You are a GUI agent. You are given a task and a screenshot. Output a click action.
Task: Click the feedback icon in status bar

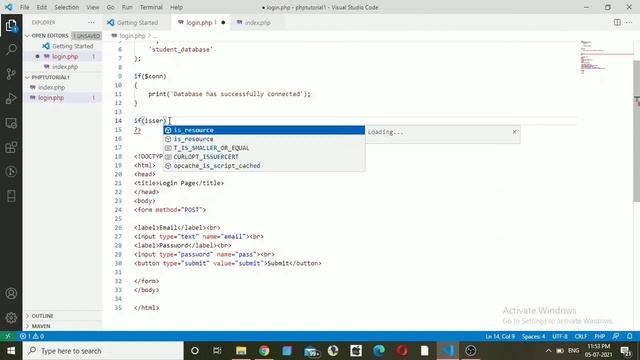616,336
